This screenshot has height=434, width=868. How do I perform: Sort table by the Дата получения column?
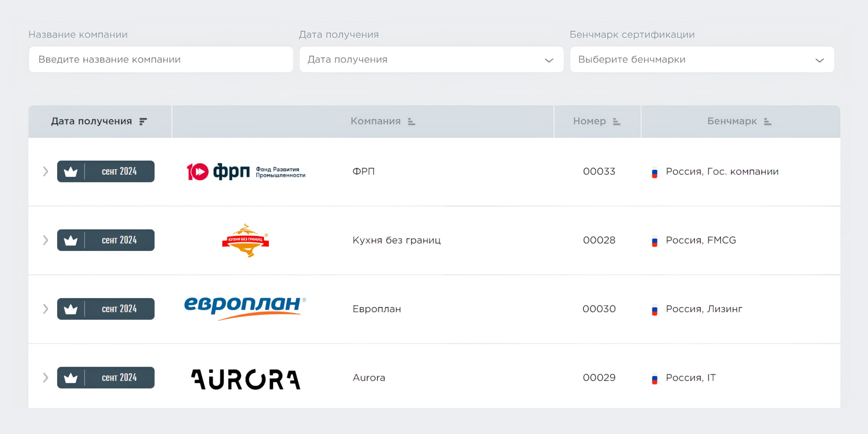pyautogui.click(x=144, y=122)
